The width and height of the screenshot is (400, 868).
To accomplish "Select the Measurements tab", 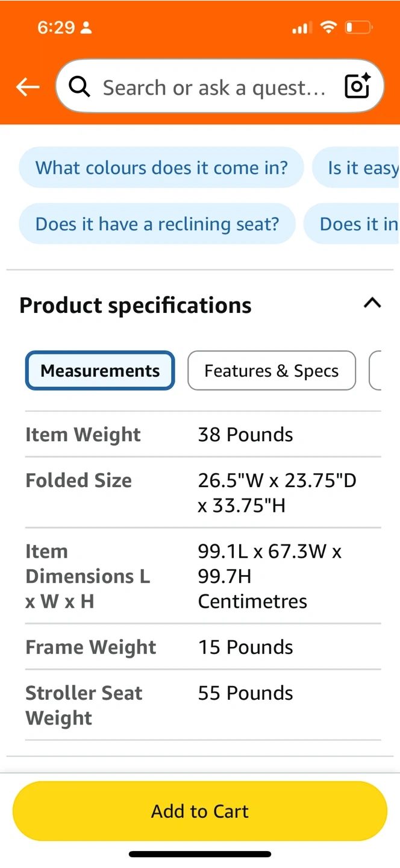I will pyautogui.click(x=100, y=371).
